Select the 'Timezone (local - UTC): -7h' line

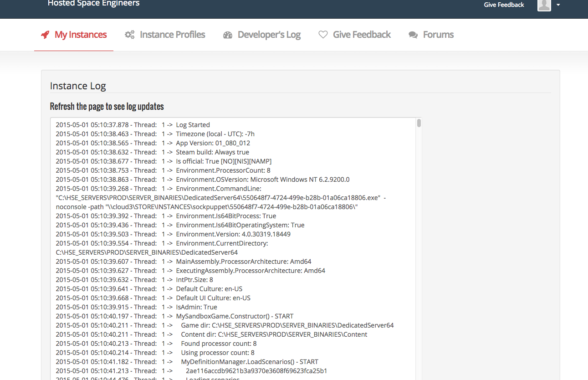click(x=155, y=134)
